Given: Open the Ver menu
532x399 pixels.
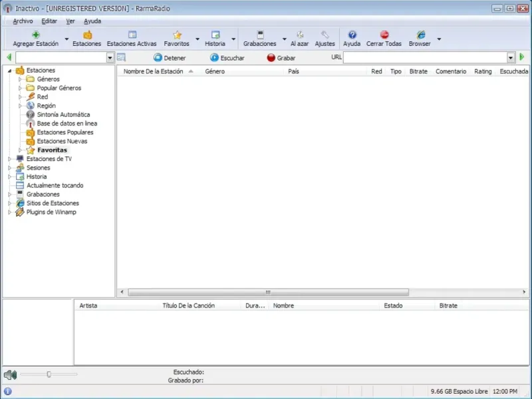Looking at the screenshot, I should click(70, 21).
